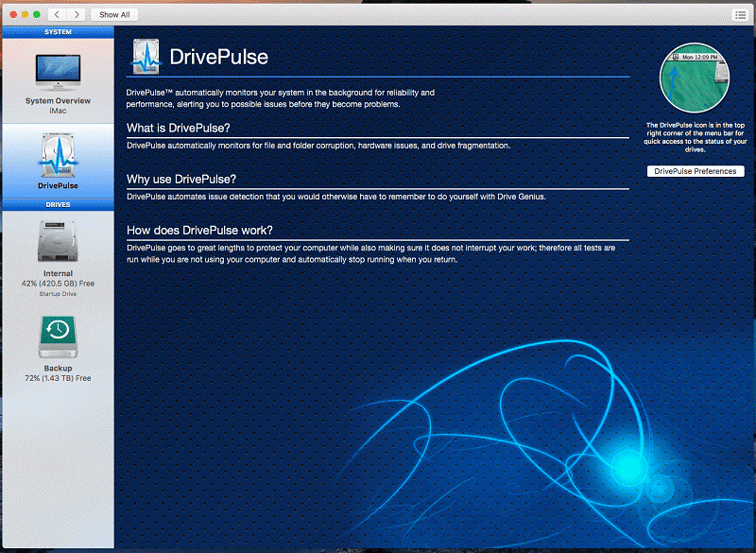Image resolution: width=756 pixels, height=553 pixels.
Task: Click the large DrivePulse title text
Action: tap(219, 57)
